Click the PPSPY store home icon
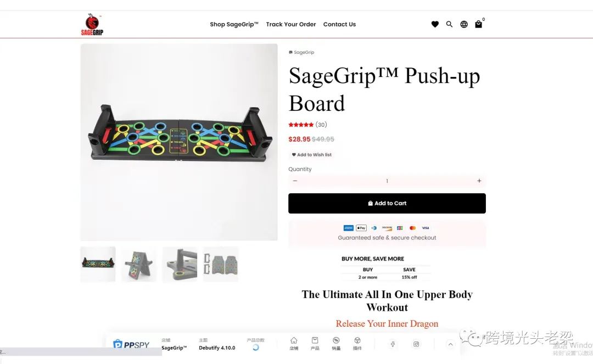 [294, 343]
